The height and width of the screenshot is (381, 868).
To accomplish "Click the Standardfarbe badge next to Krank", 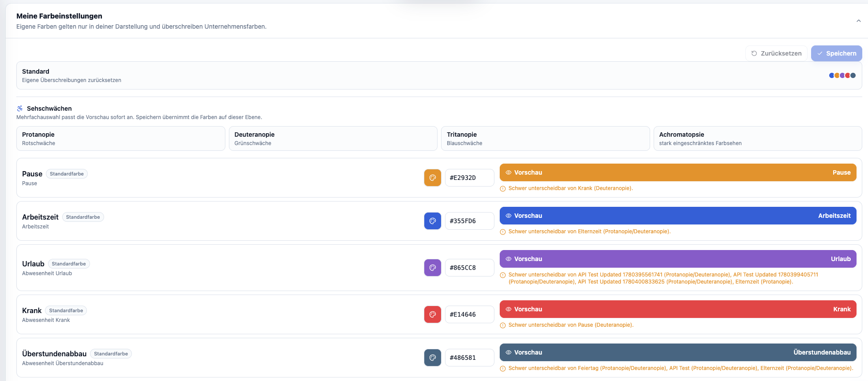I will click(x=66, y=310).
